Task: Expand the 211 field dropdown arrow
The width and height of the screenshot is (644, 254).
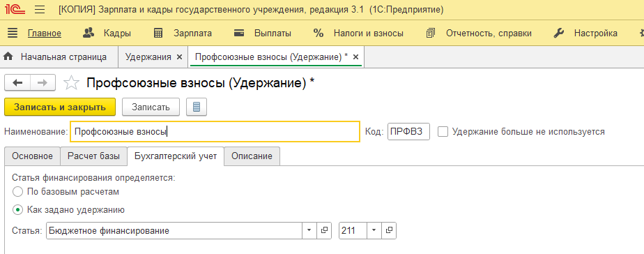Action: (x=374, y=230)
